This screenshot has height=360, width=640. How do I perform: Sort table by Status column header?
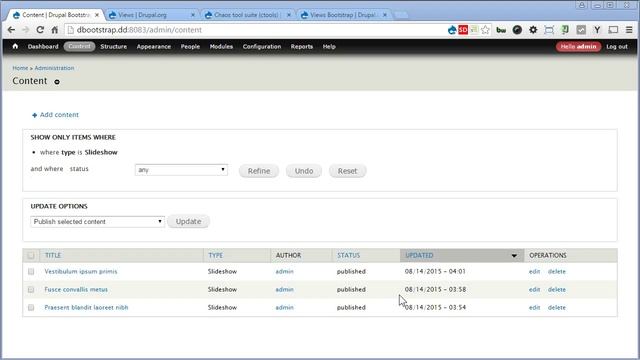coord(349,256)
